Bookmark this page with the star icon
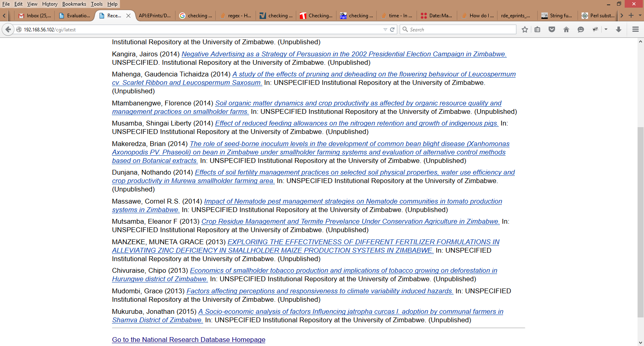The width and height of the screenshot is (644, 346). pyautogui.click(x=525, y=29)
